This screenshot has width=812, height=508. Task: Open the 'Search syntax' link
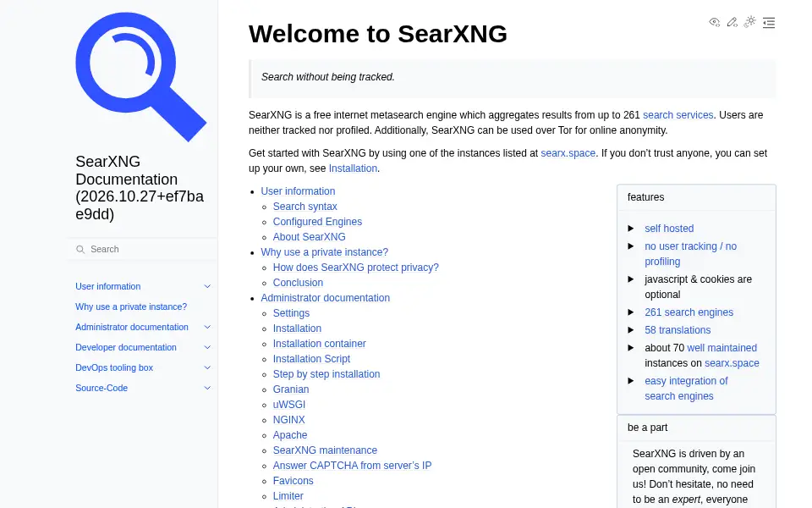tap(305, 207)
